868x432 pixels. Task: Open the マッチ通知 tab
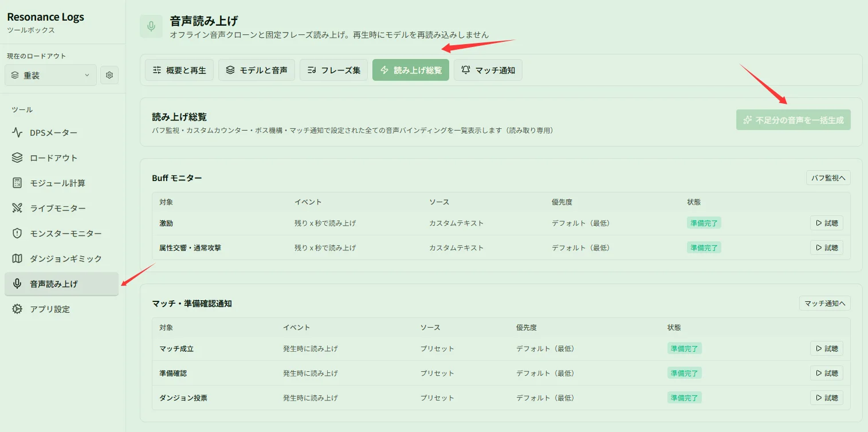tap(488, 70)
